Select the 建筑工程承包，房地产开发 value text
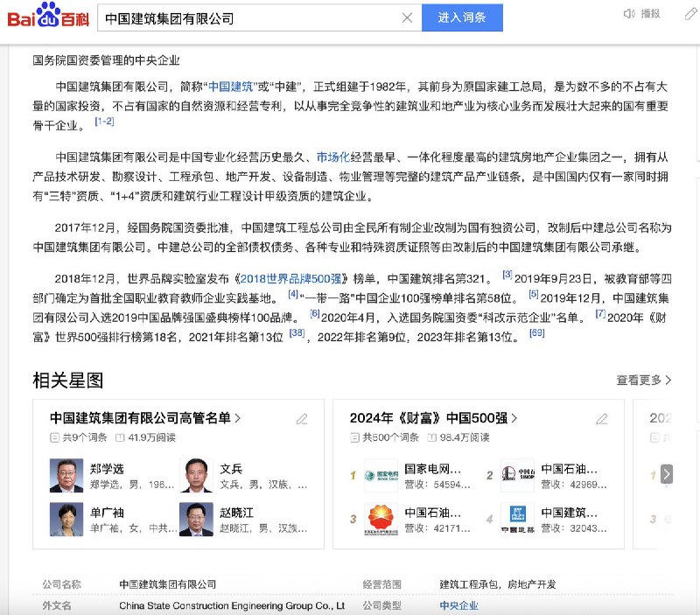Viewport: 700px width, 615px height. (498, 584)
